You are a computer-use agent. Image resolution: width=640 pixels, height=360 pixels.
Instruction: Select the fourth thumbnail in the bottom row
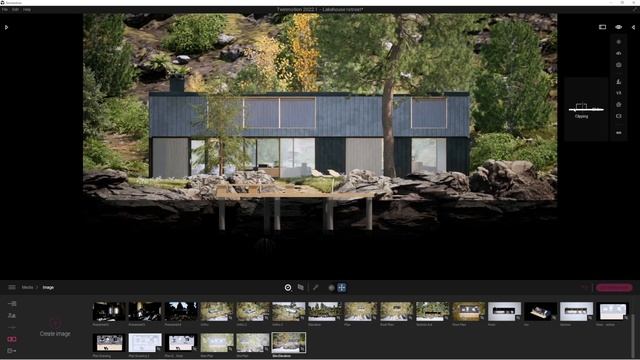217,343
